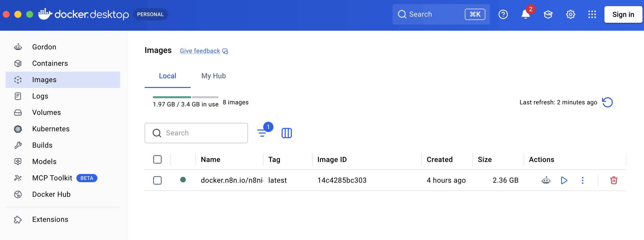Open more actions for n8n image

(x=583, y=180)
